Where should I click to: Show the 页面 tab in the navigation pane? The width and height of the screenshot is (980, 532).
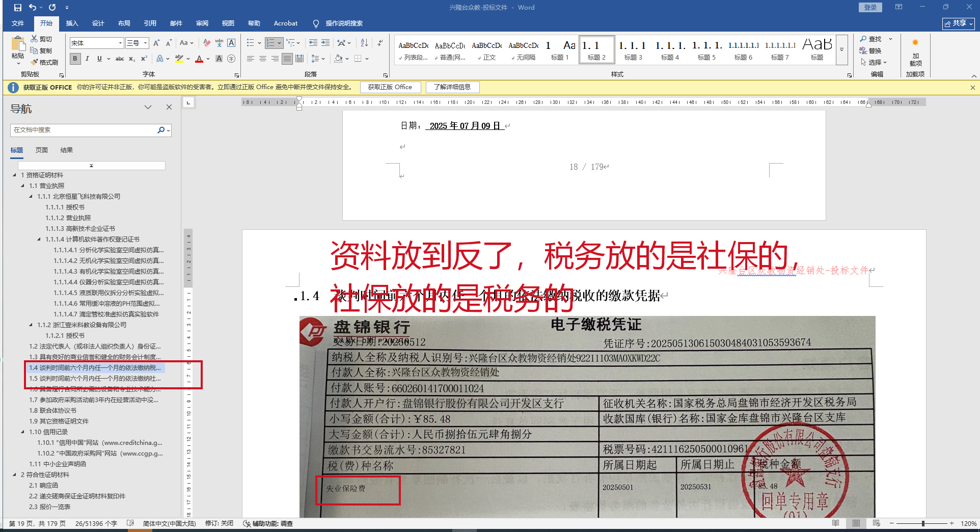[42, 150]
